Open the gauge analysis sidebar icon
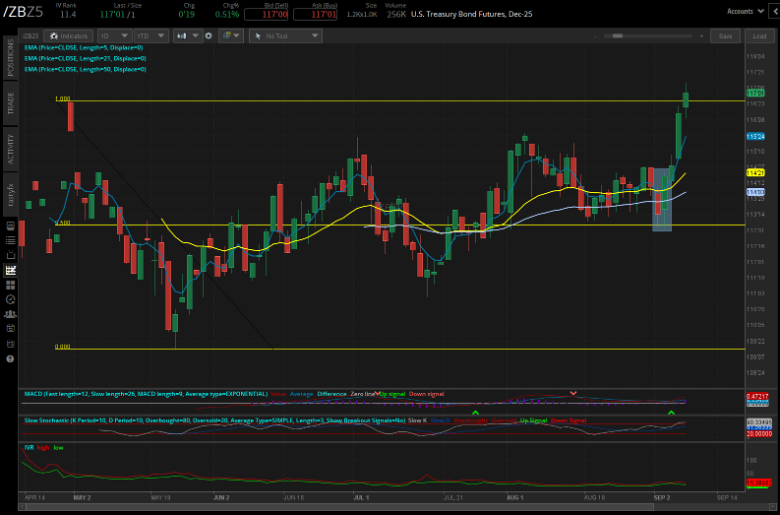Image resolution: width=780 pixels, height=515 pixels. (x=10, y=299)
